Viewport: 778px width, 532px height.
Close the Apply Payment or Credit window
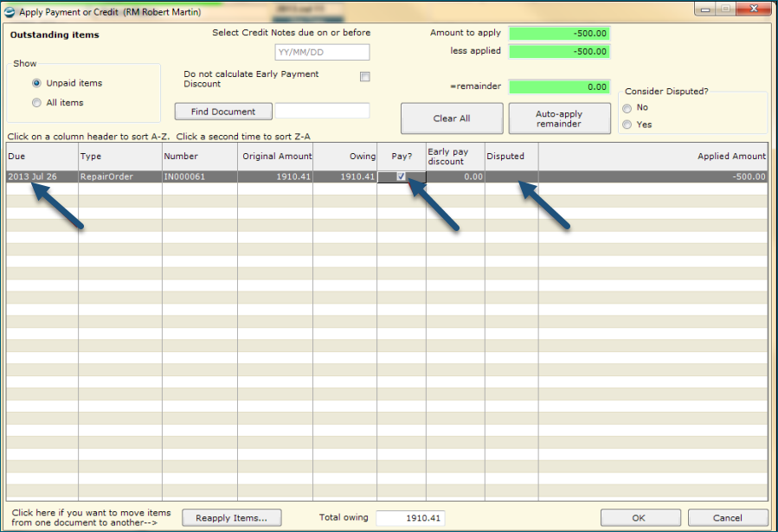coord(754,9)
